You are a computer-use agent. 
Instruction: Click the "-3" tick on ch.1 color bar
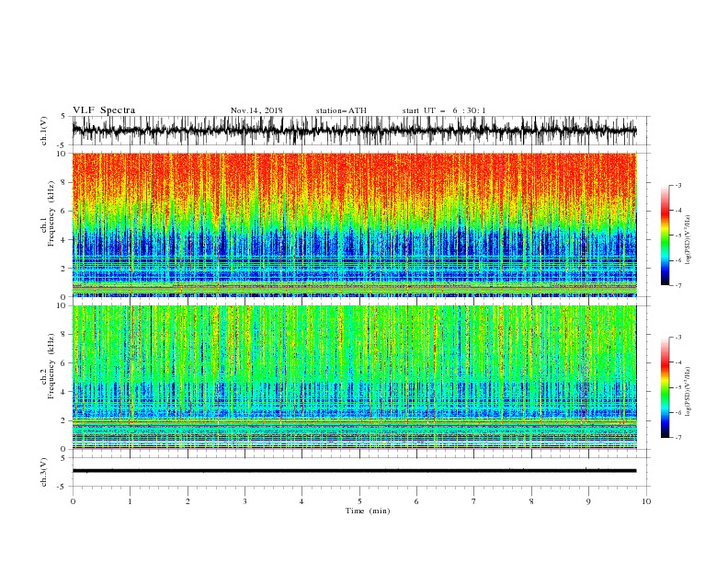(677, 185)
